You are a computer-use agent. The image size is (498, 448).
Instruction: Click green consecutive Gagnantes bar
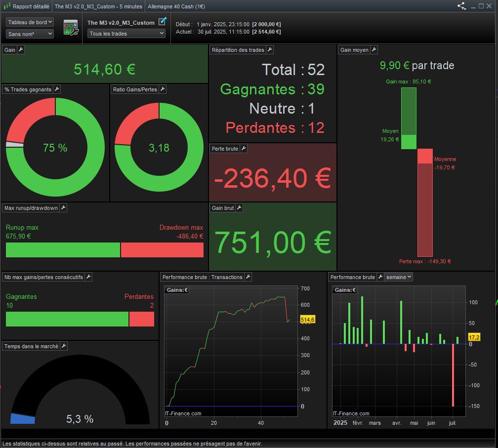(67, 319)
